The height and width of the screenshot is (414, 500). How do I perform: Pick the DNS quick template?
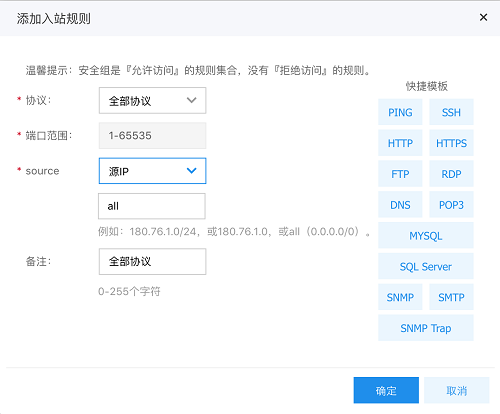point(400,205)
